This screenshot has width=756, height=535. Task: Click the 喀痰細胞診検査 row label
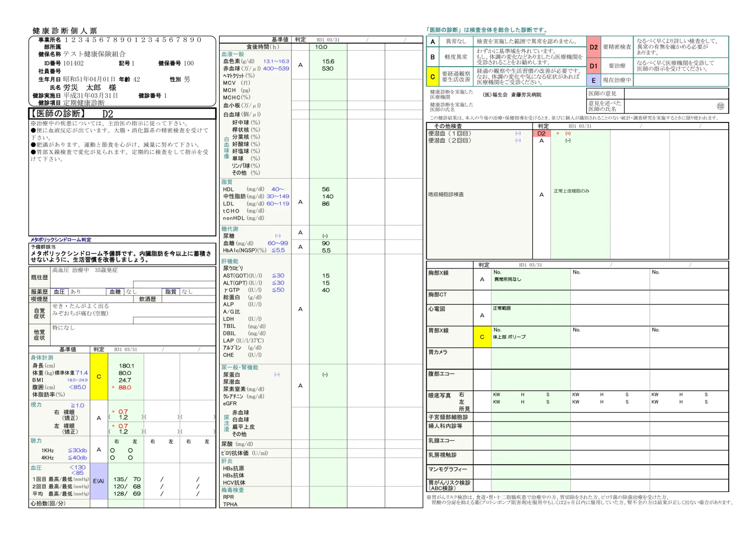(446, 195)
